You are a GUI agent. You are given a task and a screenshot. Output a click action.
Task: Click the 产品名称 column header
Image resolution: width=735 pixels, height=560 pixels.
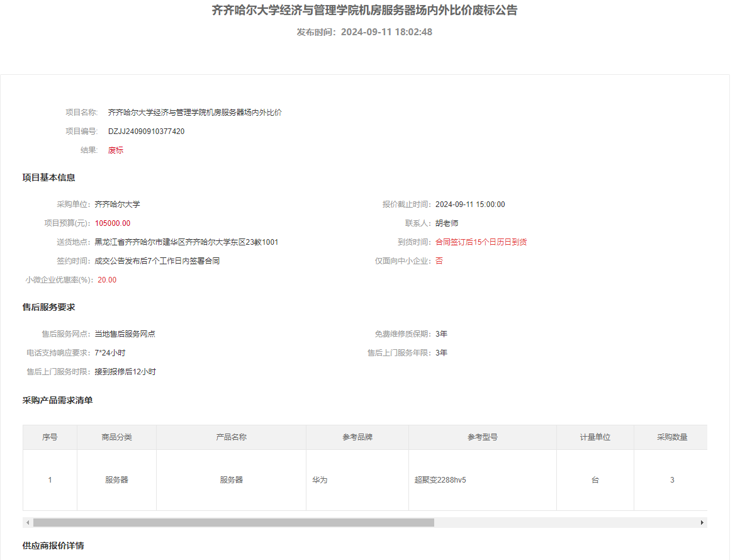[231, 437]
